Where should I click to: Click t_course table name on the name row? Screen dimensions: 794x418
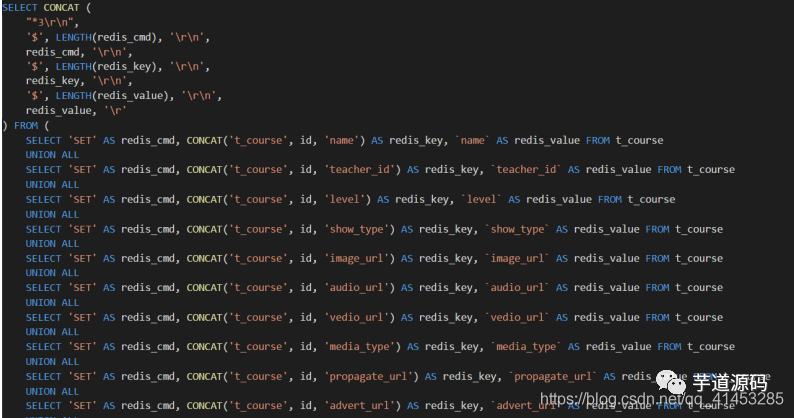point(640,140)
